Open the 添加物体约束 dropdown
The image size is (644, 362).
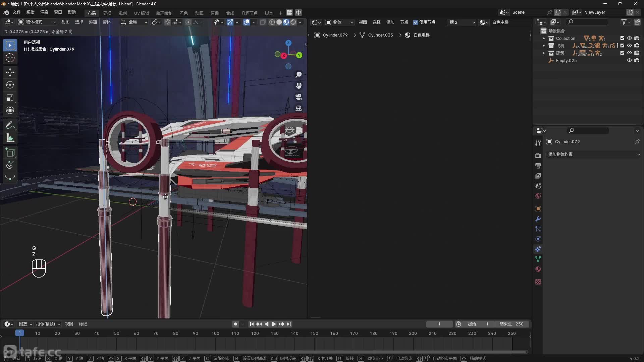point(594,155)
